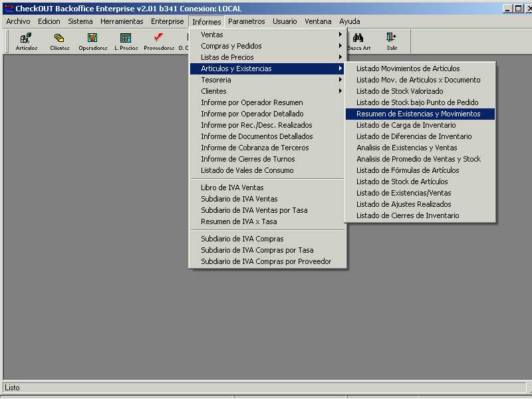The height and width of the screenshot is (399, 532).
Task: Choose Listado de Stock bajo Punto de Pedido
Action: pos(420,102)
